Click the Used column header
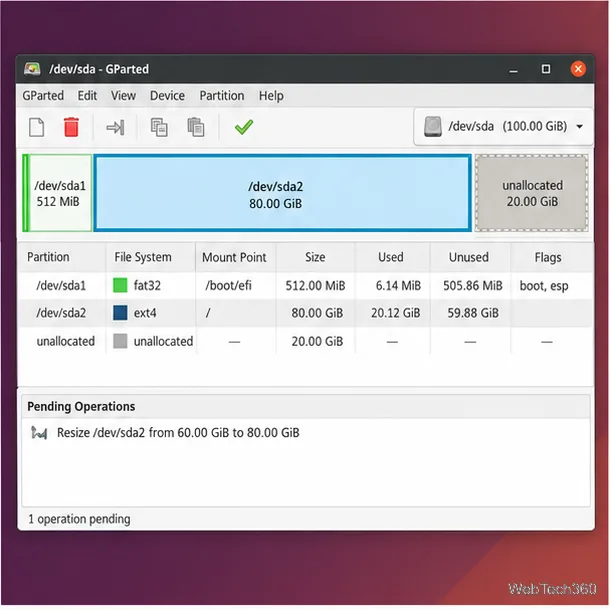Image resolution: width=610 pixels, height=610 pixels. coord(392,257)
